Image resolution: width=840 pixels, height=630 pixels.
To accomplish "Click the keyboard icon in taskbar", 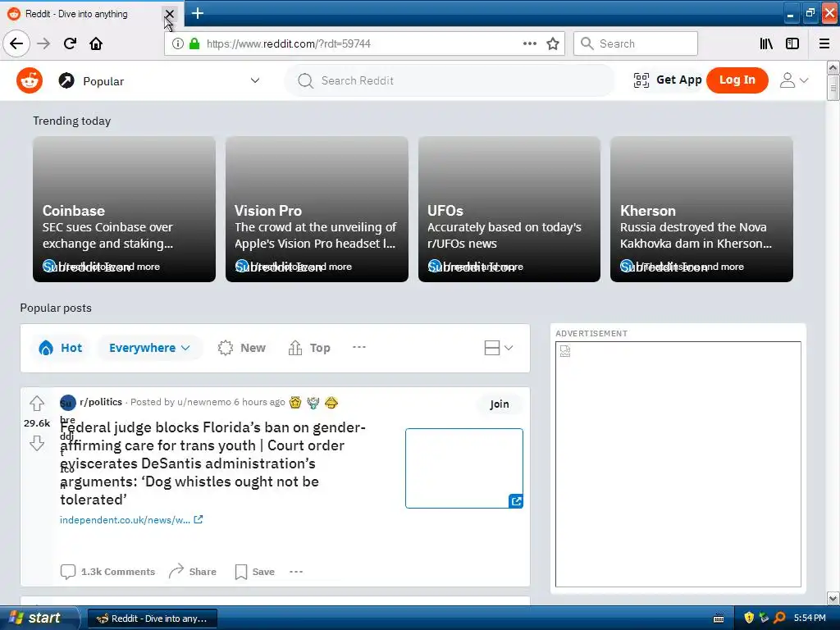I will click(x=719, y=619).
